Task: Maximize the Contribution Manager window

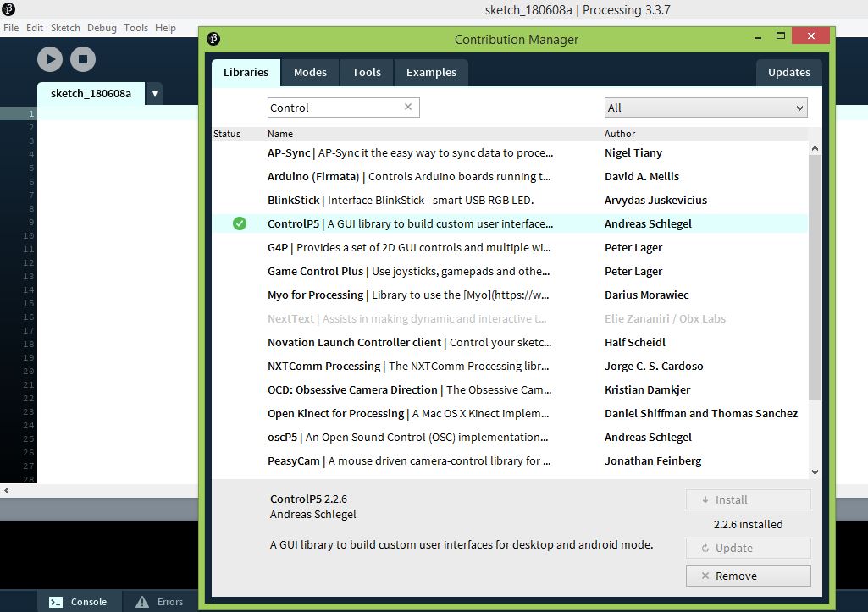Action: [781, 36]
